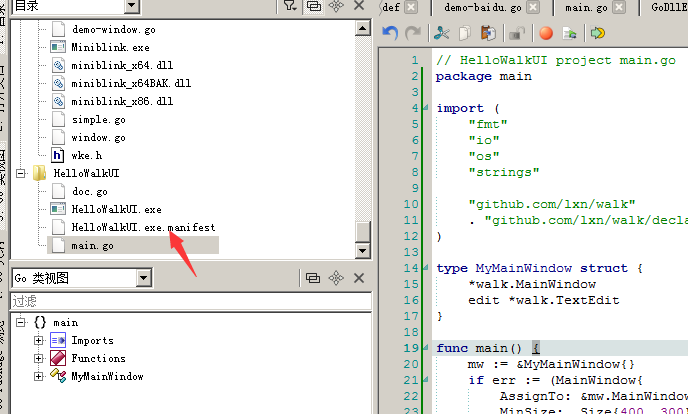The height and width of the screenshot is (414, 688).
Task: Expand the MyMainWindow node
Action: coord(39,376)
